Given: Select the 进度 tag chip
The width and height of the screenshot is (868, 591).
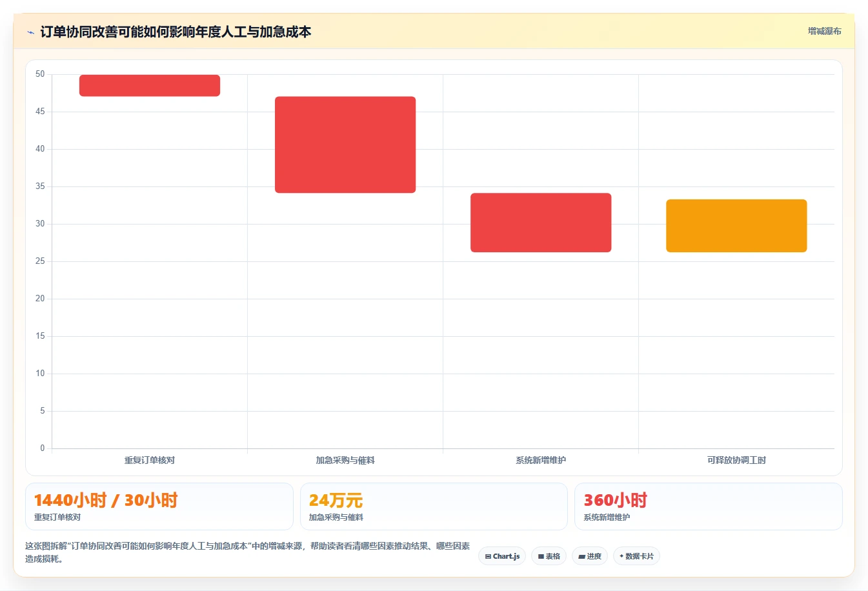Looking at the screenshot, I should [590, 556].
